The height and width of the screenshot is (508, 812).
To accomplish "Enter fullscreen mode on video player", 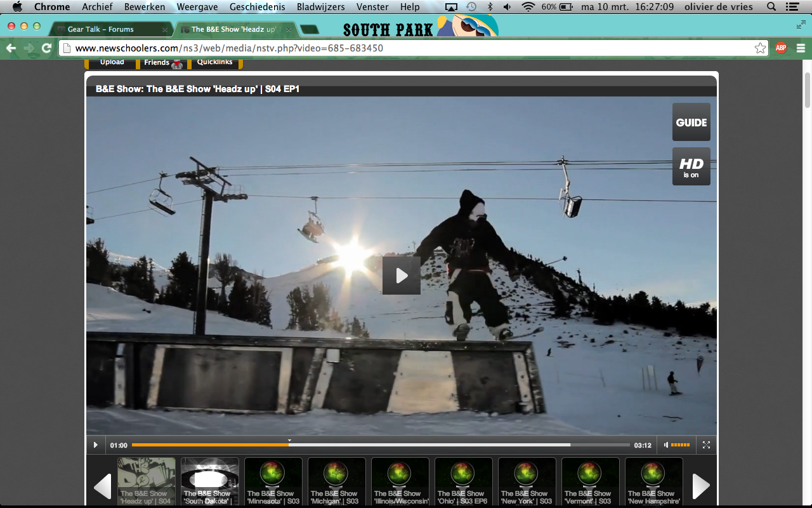I will click(705, 445).
